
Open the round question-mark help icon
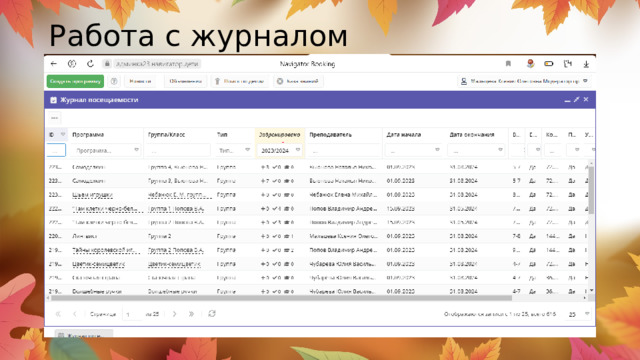[114, 81]
